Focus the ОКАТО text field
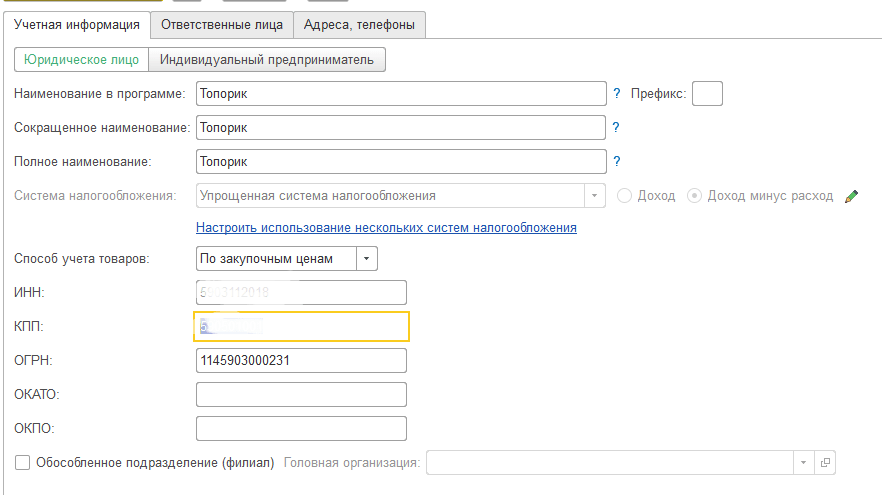This screenshot has width=882, height=495. point(301,394)
